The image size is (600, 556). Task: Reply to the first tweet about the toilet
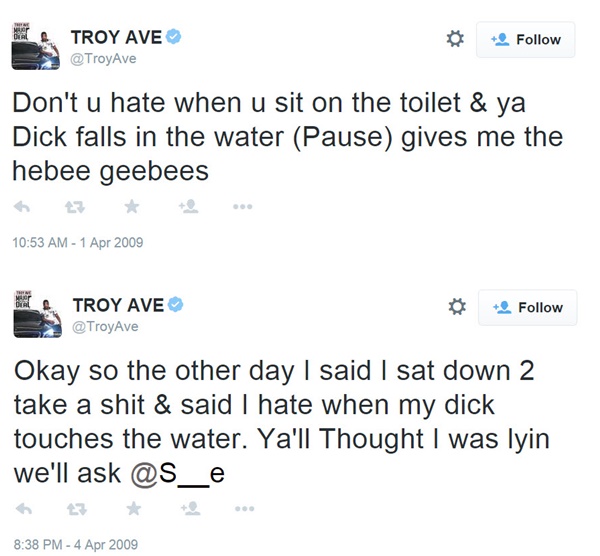[x=21, y=208]
